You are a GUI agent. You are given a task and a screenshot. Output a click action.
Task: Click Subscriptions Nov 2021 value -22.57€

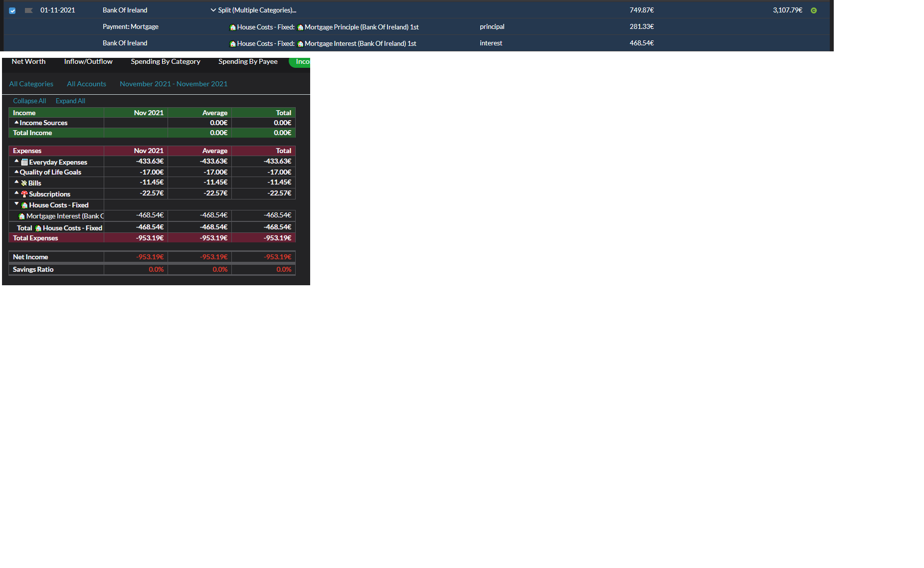[152, 193]
